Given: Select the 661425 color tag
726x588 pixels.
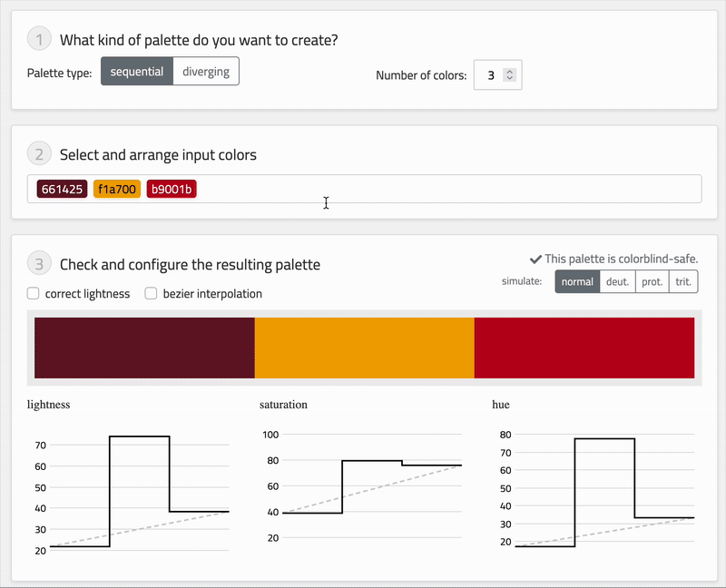Looking at the screenshot, I should click(62, 189).
